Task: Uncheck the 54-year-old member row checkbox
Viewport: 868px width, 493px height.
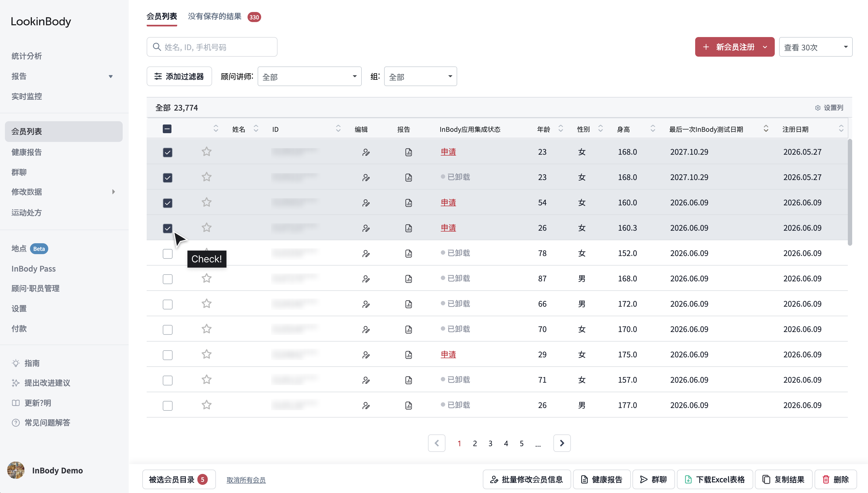Action: (x=167, y=203)
